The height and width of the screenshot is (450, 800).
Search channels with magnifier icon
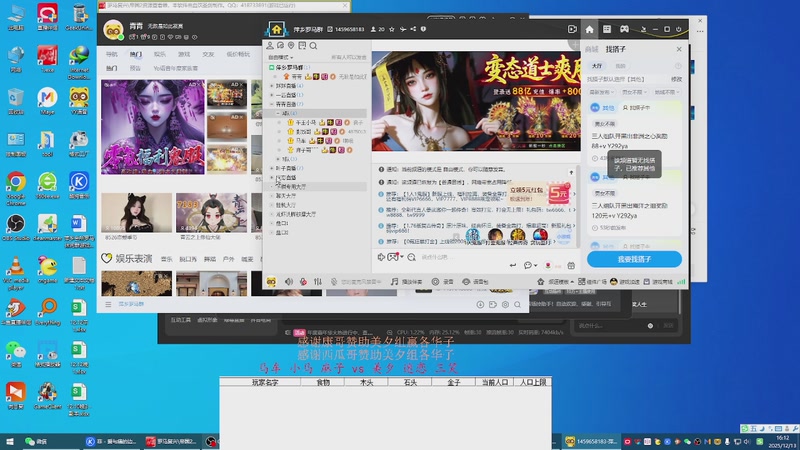[x=313, y=45]
